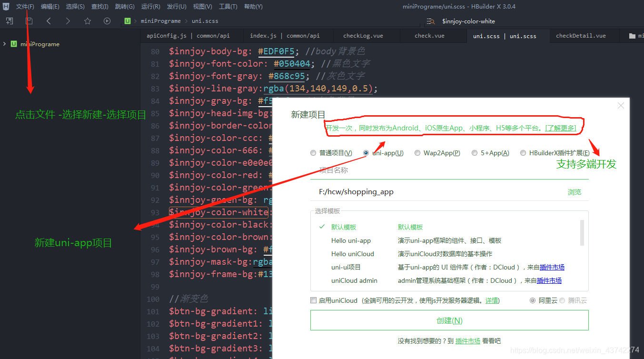Enable the 启用uniCloud checkbox
The image size is (644, 359).
(x=313, y=300)
